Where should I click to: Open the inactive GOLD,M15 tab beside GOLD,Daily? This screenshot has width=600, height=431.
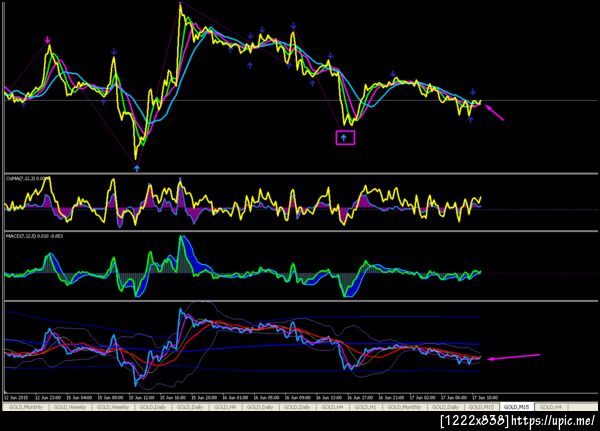point(481,407)
